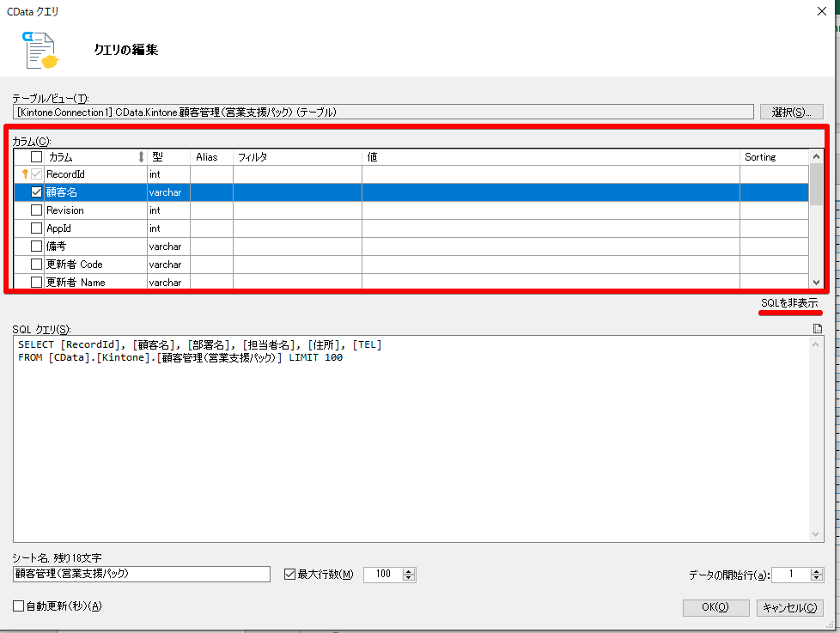Click the キャンセル(C) button

point(789,607)
